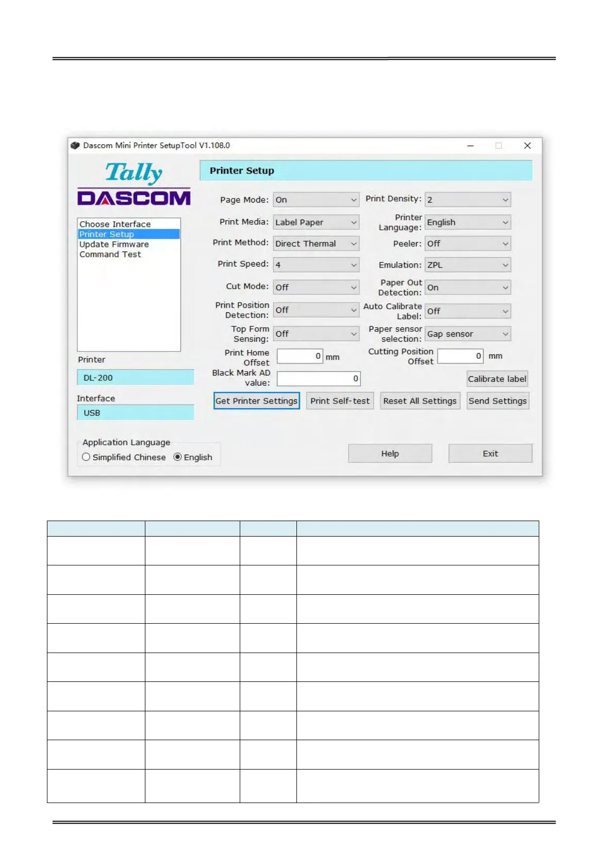This screenshot has width=614, height=868.
Task: Click the Exit button
Action: click(490, 454)
